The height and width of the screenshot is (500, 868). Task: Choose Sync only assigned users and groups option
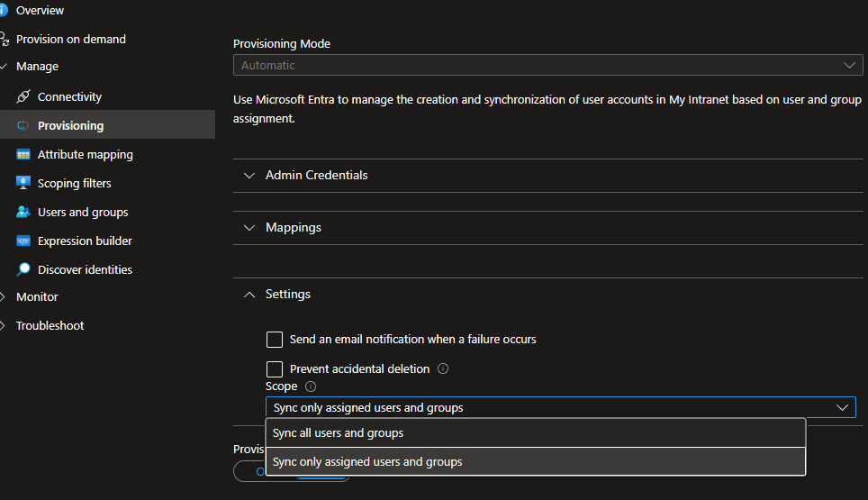point(536,462)
